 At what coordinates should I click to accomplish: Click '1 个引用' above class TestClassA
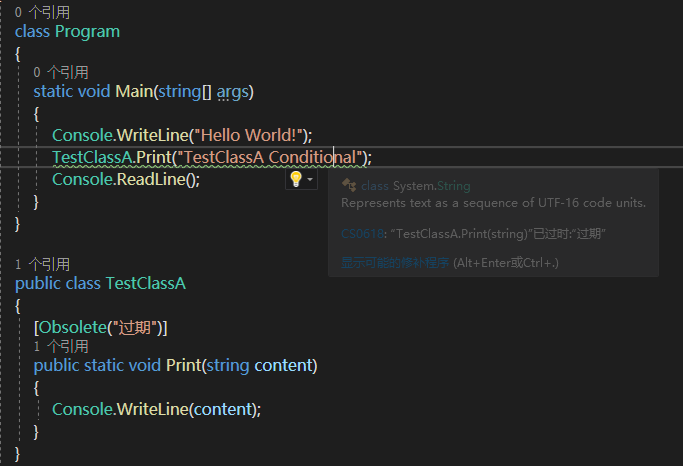(42, 264)
